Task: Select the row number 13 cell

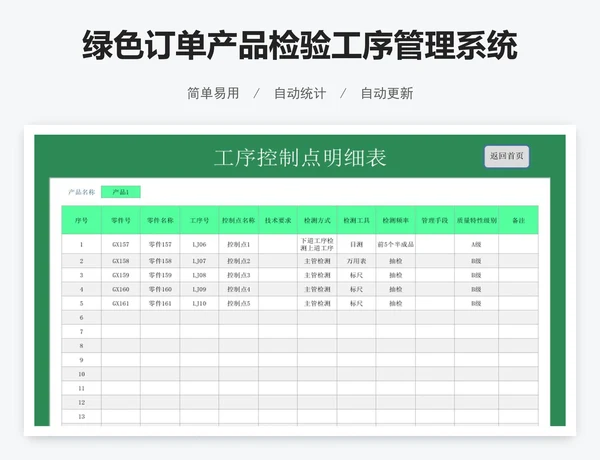Action: (82, 417)
